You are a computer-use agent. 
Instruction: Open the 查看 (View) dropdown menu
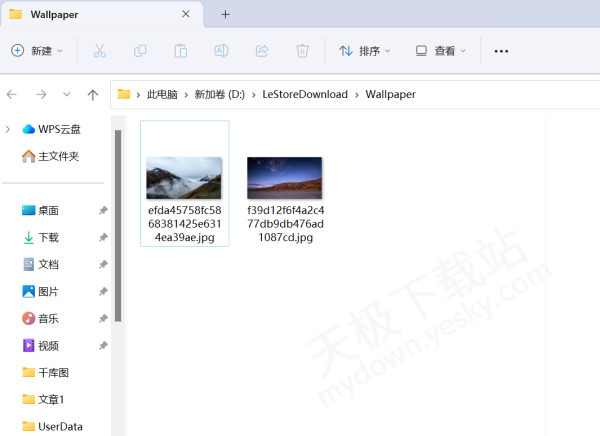click(441, 51)
